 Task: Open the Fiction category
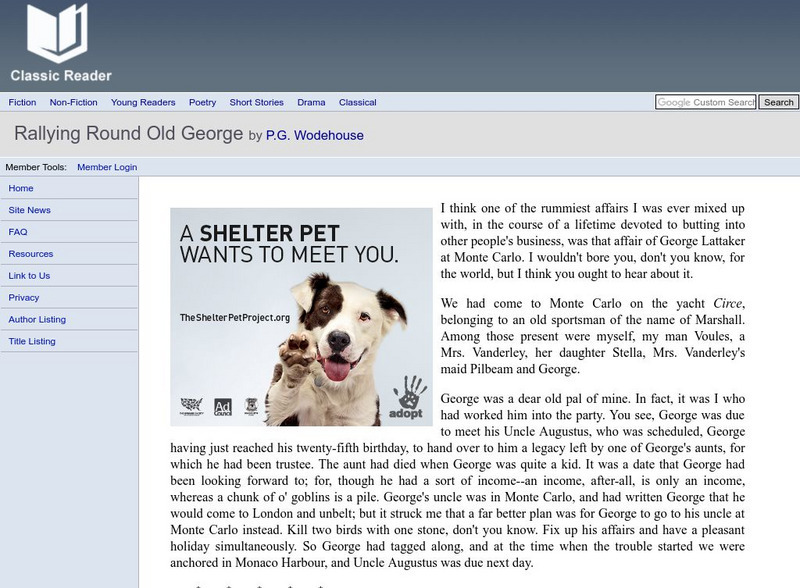pos(21,102)
